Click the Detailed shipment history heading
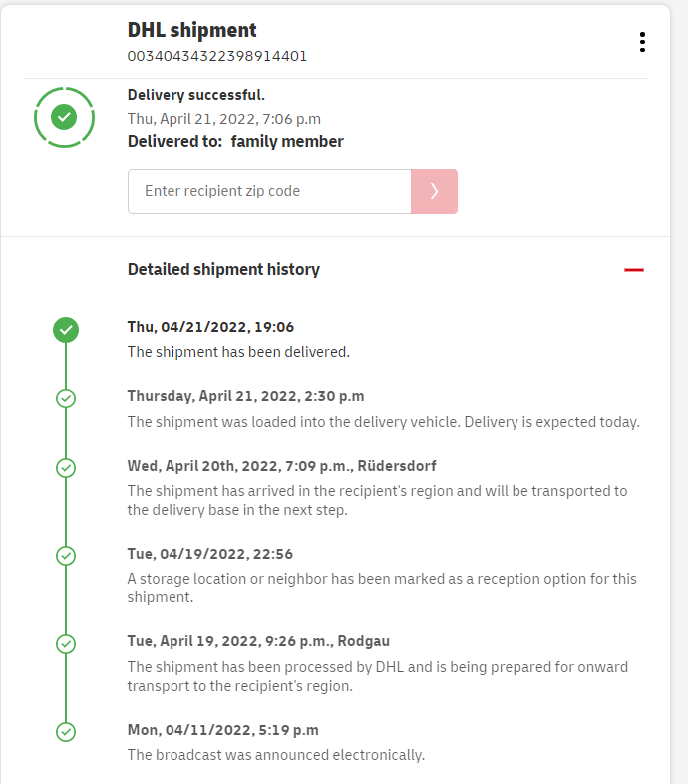The image size is (688, 784). [x=223, y=269]
